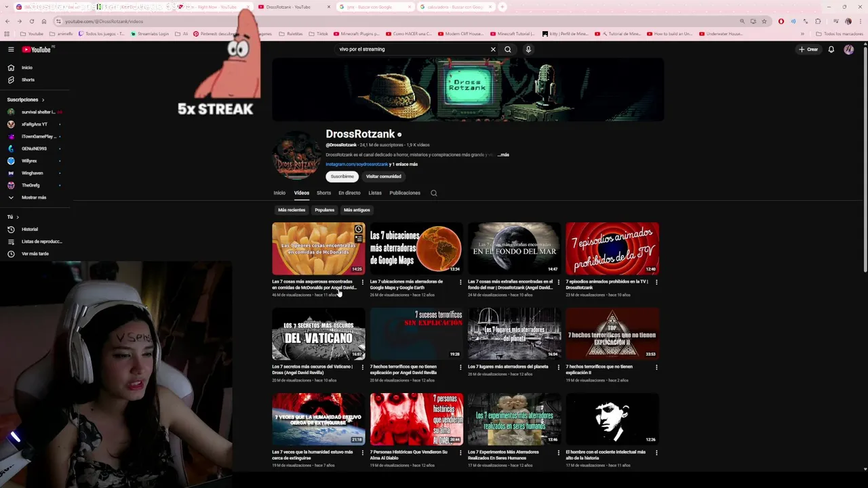The width and height of the screenshot is (868, 488).
Task: Expand the Suscripciones section arrow
Action: coord(43,100)
